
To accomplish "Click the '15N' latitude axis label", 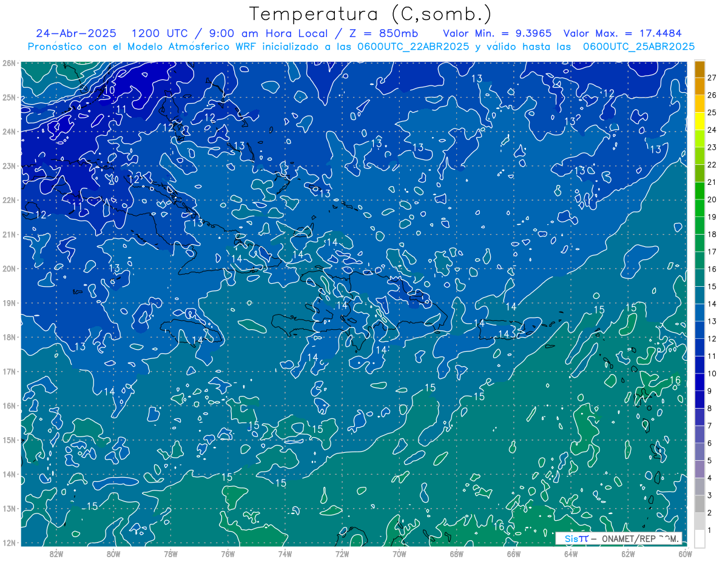I will (8, 440).
